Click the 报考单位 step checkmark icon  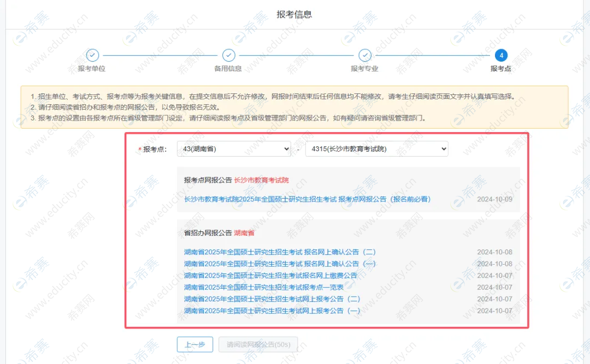pyautogui.click(x=92, y=55)
